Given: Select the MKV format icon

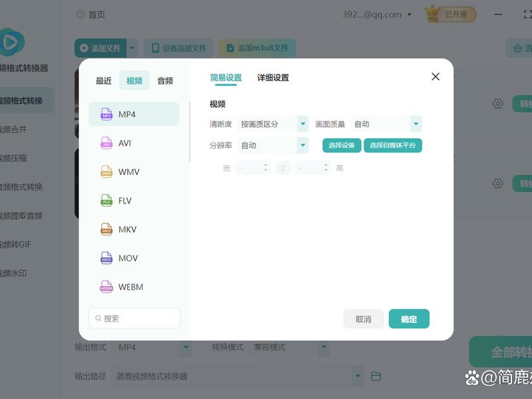Looking at the screenshot, I should click(106, 229).
